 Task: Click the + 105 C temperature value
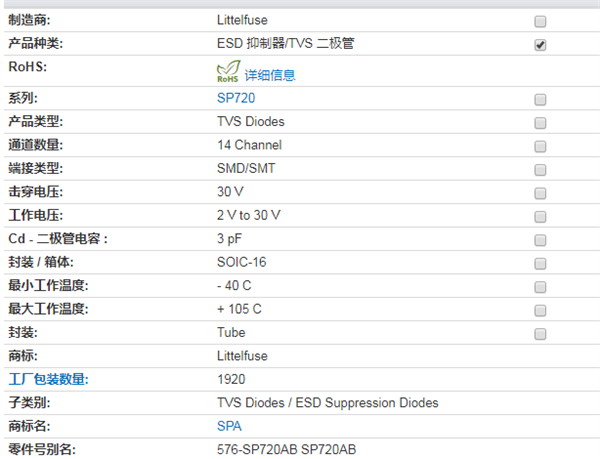pyautogui.click(x=239, y=309)
